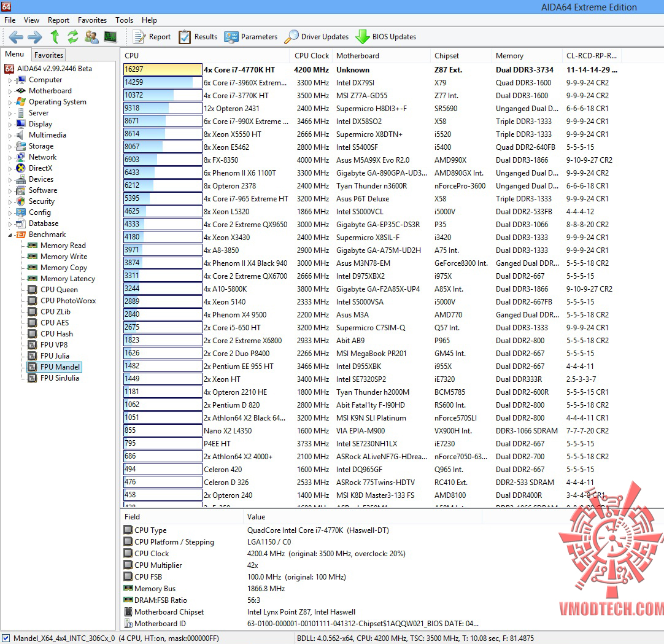Select the Motherboard tree icon

21,91
